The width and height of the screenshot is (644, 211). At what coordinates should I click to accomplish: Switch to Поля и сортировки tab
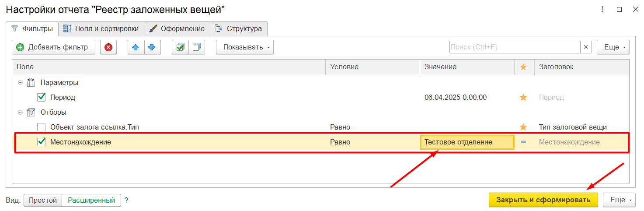point(101,29)
